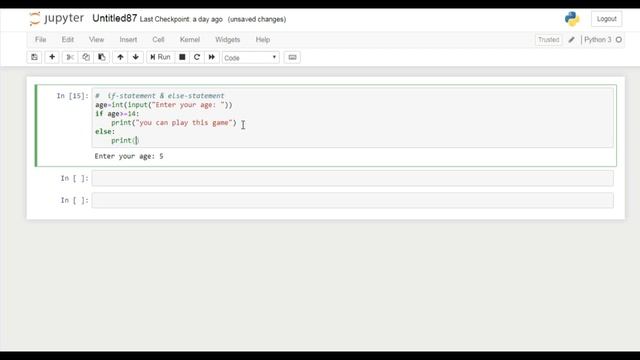640x360 pixels.
Task: Open the File menu
Action: pyautogui.click(x=40, y=40)
